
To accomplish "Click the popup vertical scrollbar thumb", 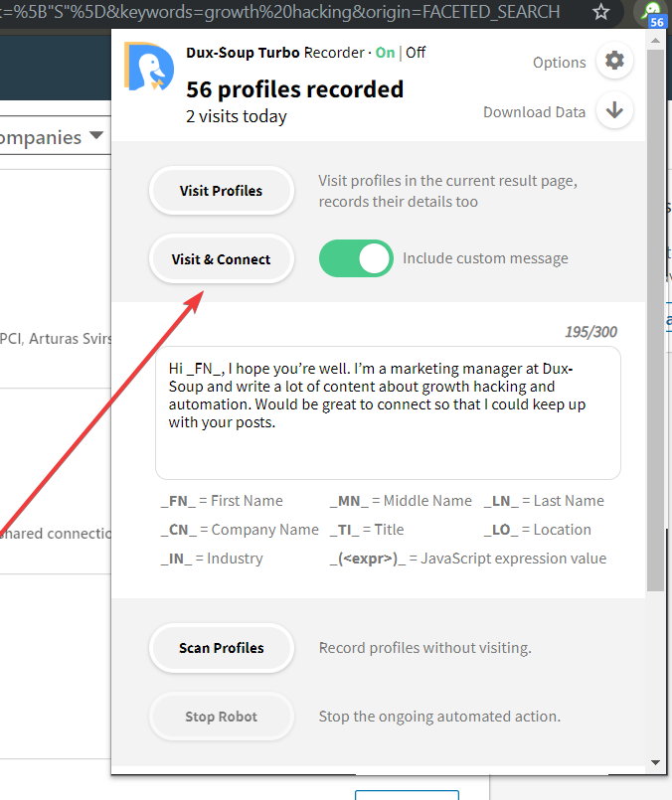I will coord(656,320).
